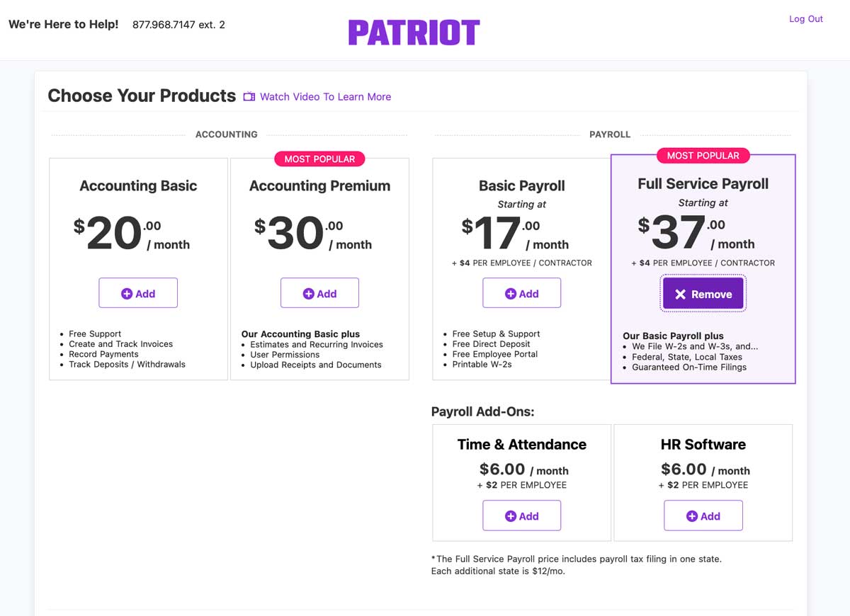Viewport: 850px width, 616px height.
Task: Click the plus icon on Time & Attendance's Add
Action: (x=509, y=515)
